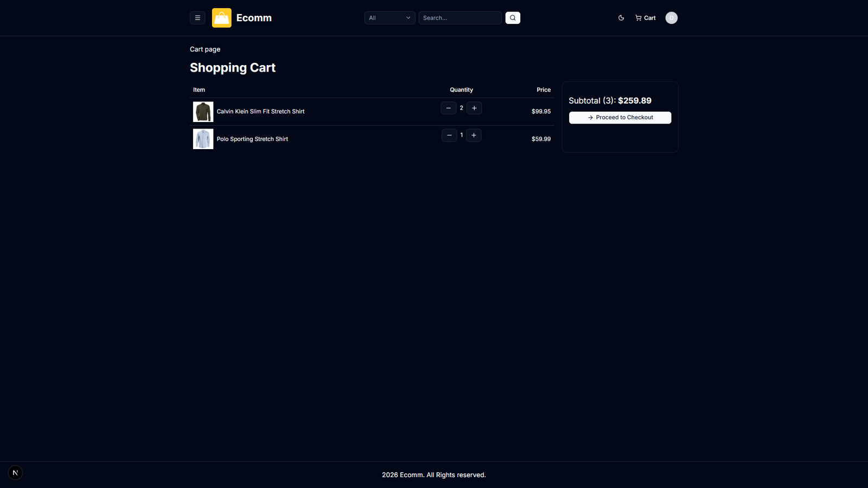Open Calvin Klein Slim Fit Stretch Shirt
The height and width of the screenshot is (488, 868).
point(260,112)
